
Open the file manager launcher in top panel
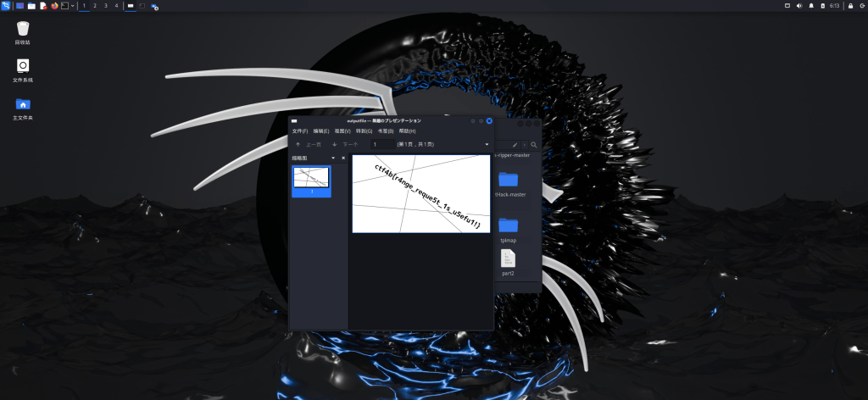(x=31, y=6)
